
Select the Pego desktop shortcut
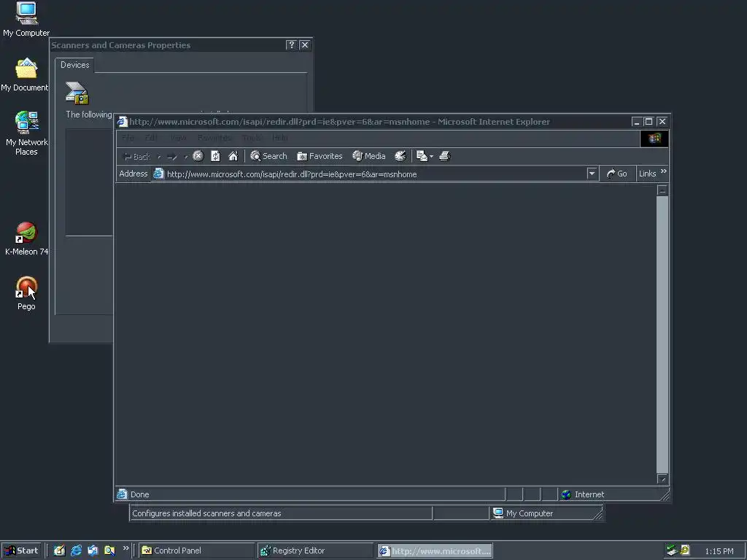(26, 294)
